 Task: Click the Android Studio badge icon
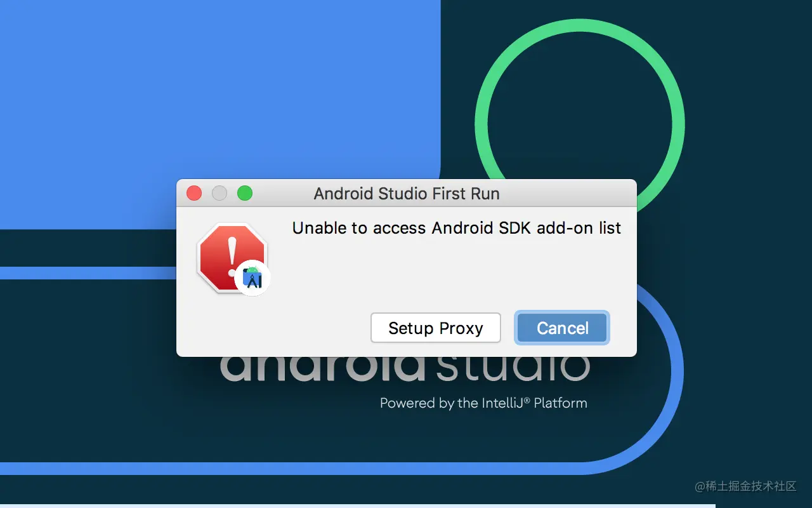pyautogui.click(x=252, y=278)
